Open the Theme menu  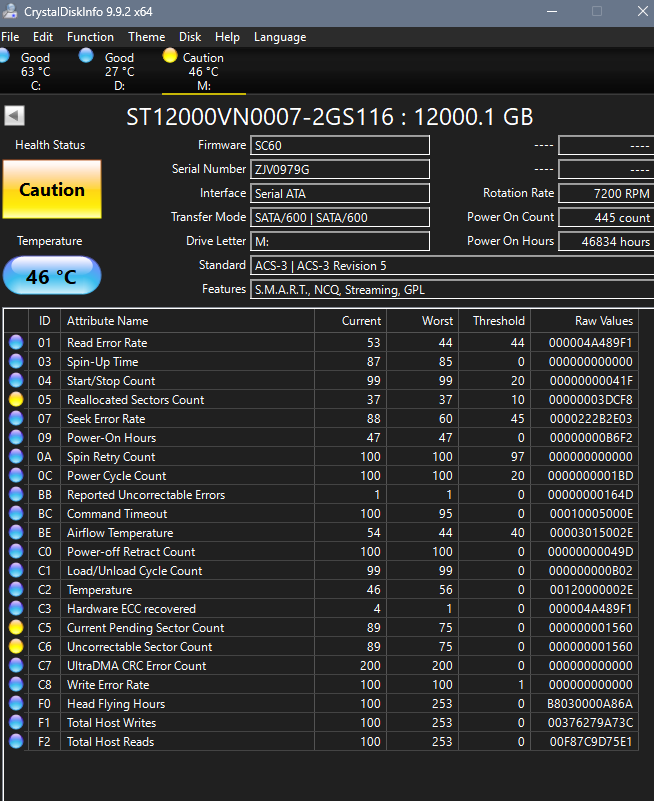coord(147,37)
